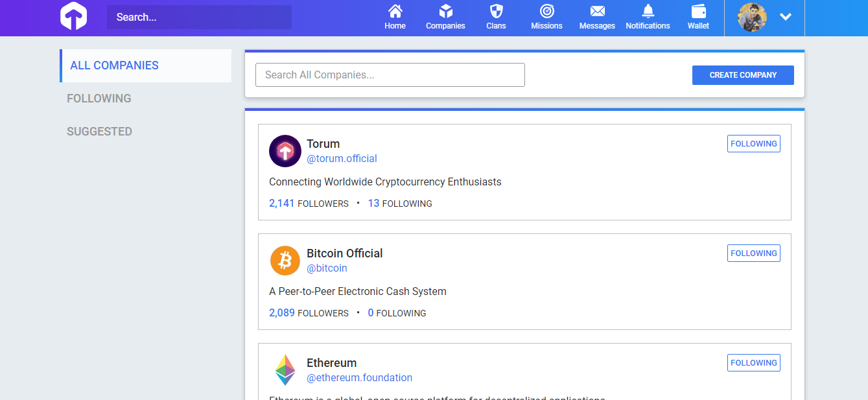Open the Ethereum company name link
This screenshot has height=400, width=868.
click(x=332, y=363)
